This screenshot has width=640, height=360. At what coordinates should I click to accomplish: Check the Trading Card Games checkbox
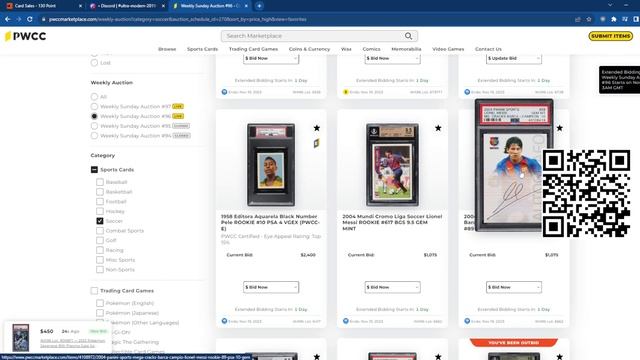[x=94, y=291]
